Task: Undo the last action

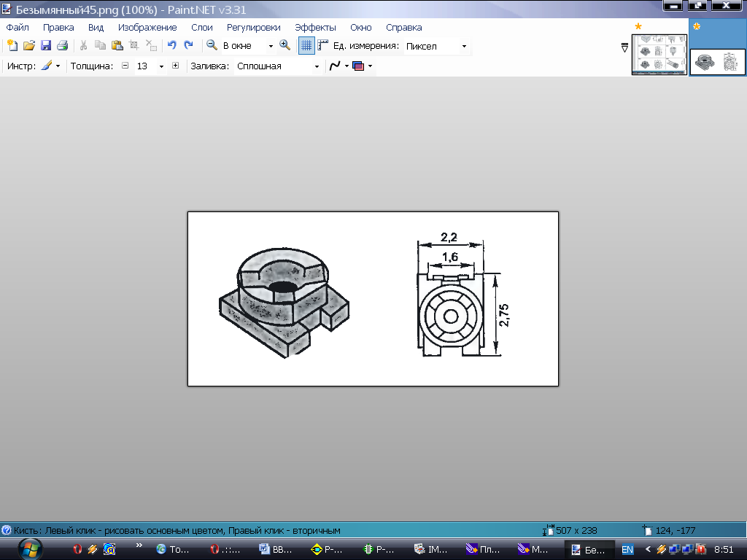Action: [171, 45]
